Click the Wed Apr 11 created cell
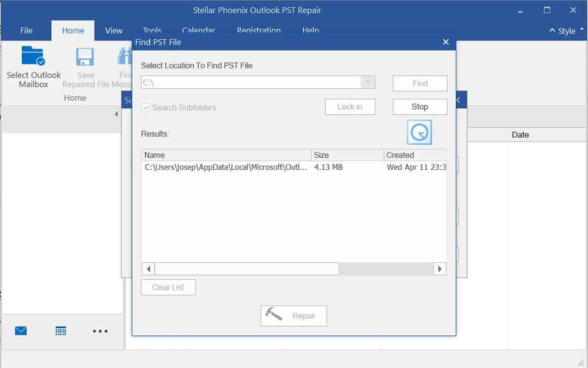 [x=416, y=167]
